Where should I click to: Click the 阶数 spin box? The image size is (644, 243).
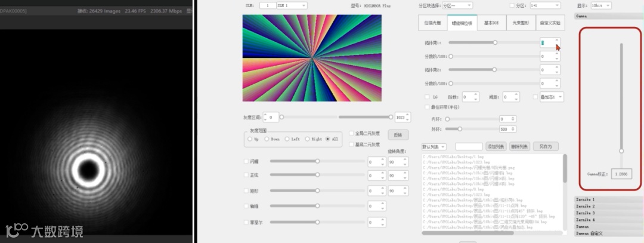470,97
